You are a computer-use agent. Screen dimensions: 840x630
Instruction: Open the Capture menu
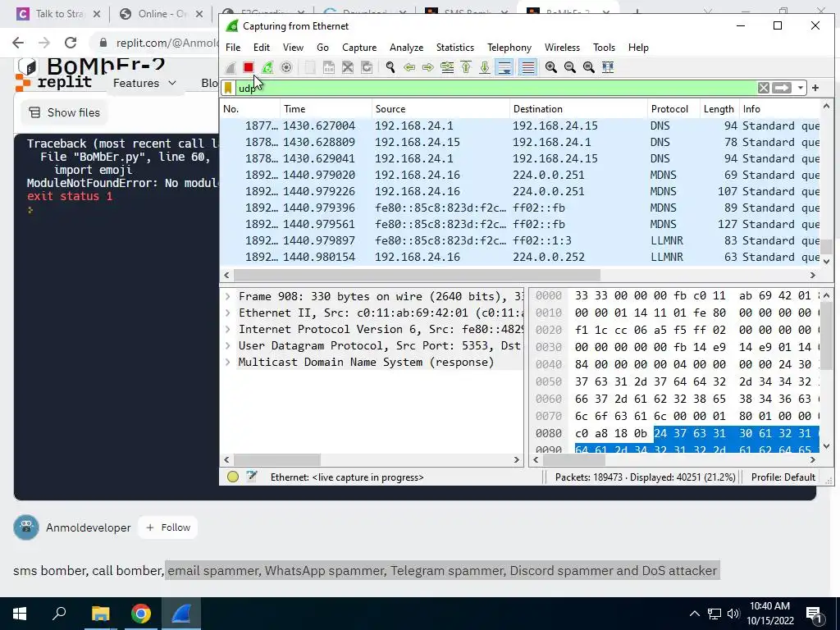tap(359, 48)
